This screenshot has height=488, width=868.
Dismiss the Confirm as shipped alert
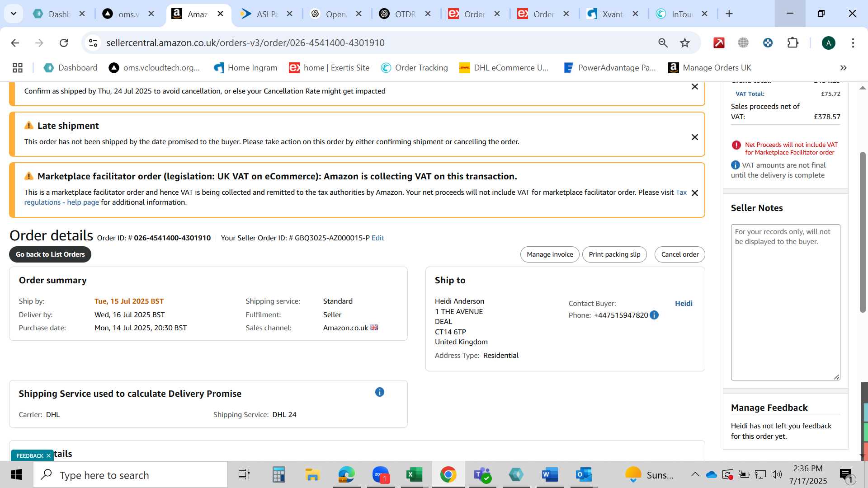(x=695, y=86)
